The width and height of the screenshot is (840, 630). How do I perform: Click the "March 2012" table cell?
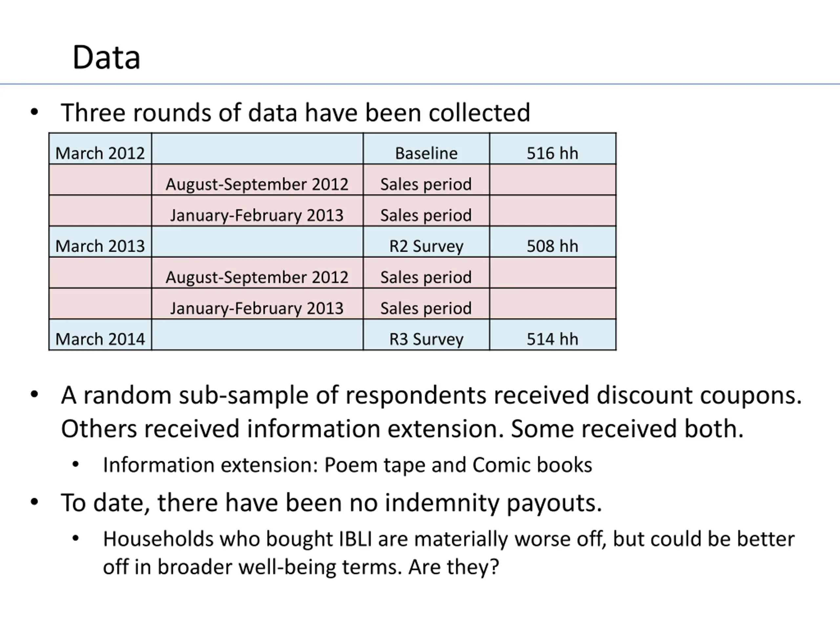tap(100, 153)
